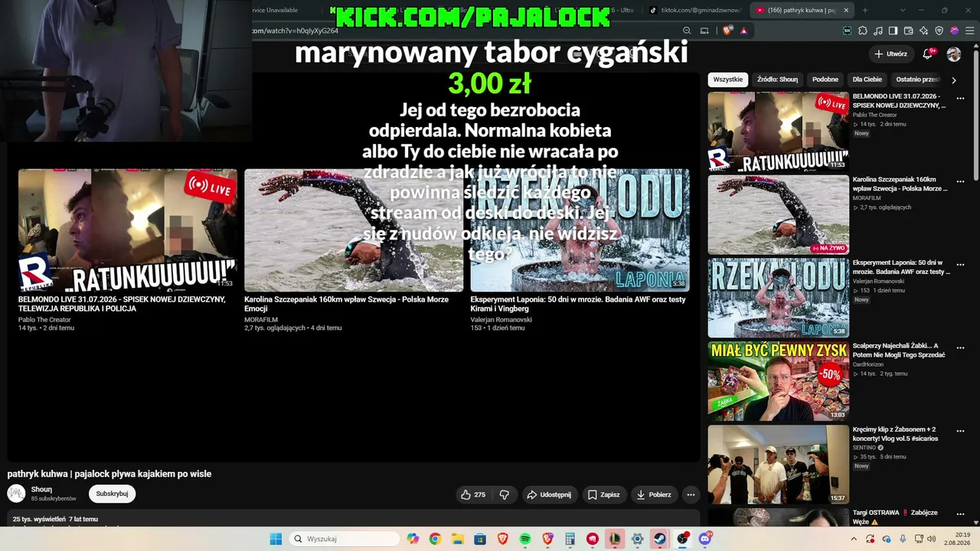Dislike the pathryk kuhwa video
Image resolution: width=980 pixels, height=551 pixels.
[x=504, y=494]
